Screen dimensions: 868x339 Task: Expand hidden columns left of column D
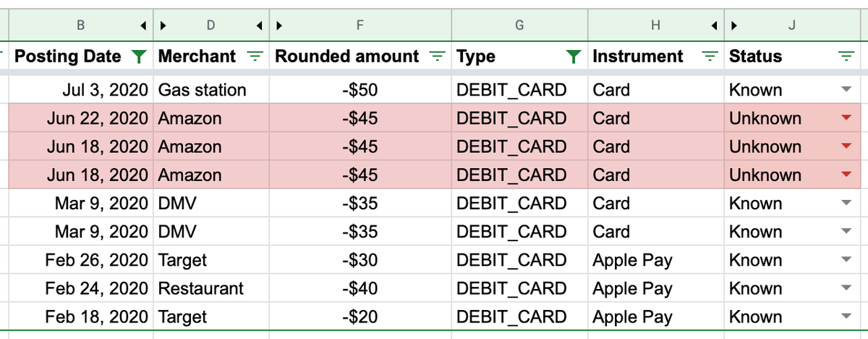163,26
